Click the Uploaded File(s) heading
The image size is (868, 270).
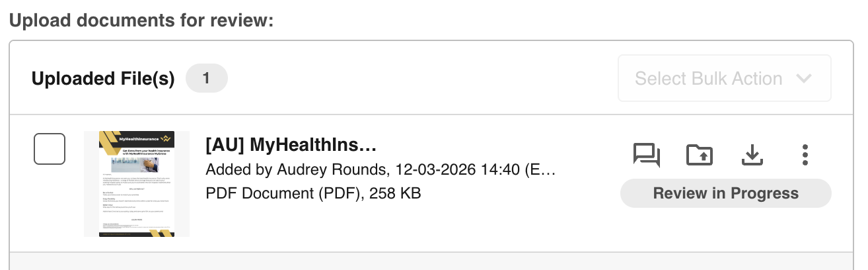pos(103,79)
